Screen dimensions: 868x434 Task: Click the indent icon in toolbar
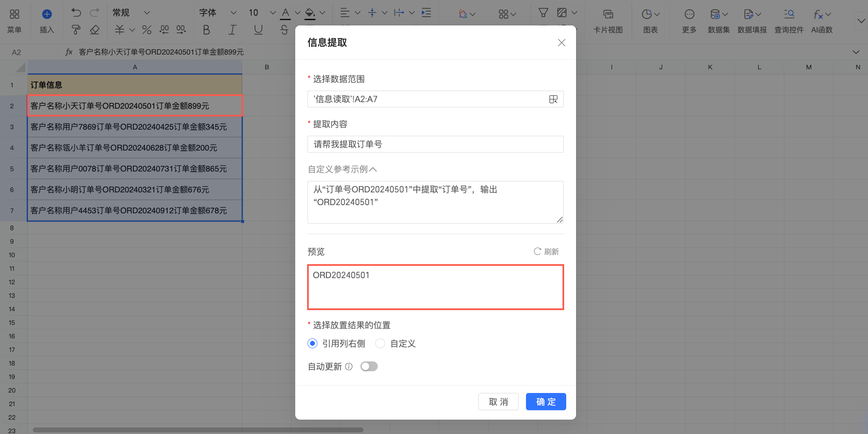pos(427,13)
